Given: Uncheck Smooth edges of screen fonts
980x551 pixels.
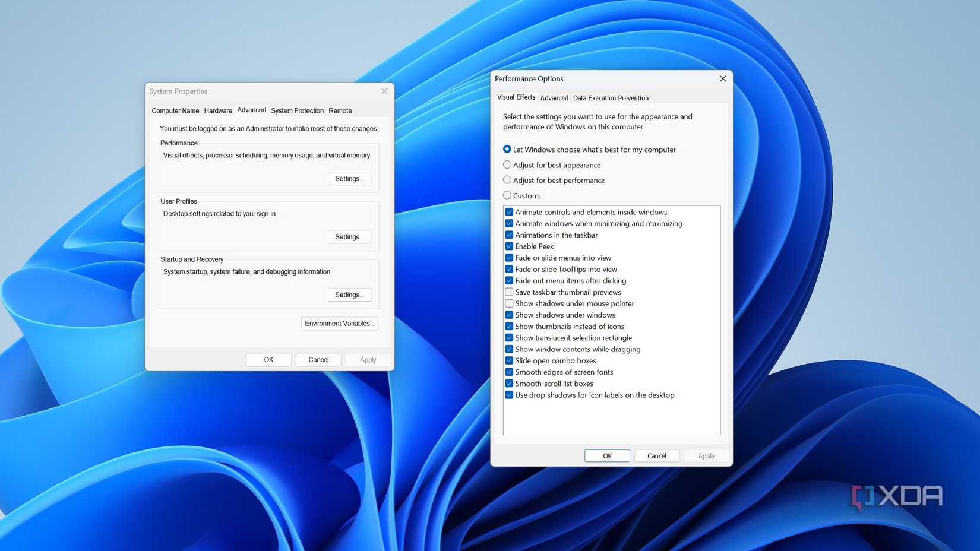Looking at the screenshot, I should (509, 372).
